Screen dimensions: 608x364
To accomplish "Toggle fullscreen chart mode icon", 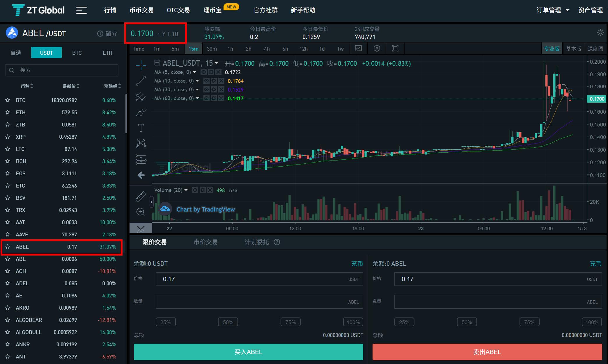I will [395, 48].
